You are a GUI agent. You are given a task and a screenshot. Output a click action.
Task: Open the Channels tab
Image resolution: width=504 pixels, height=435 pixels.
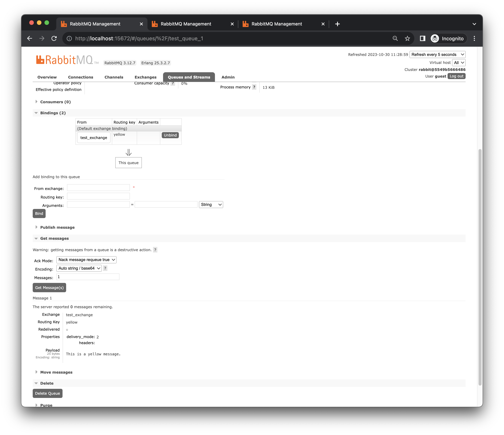pos(114,77)
